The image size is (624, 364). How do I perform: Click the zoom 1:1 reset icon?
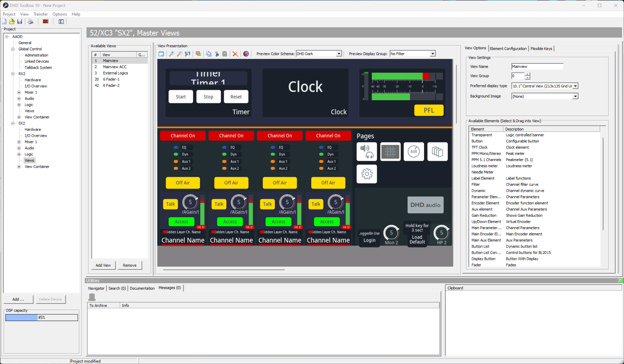(188, 54)
